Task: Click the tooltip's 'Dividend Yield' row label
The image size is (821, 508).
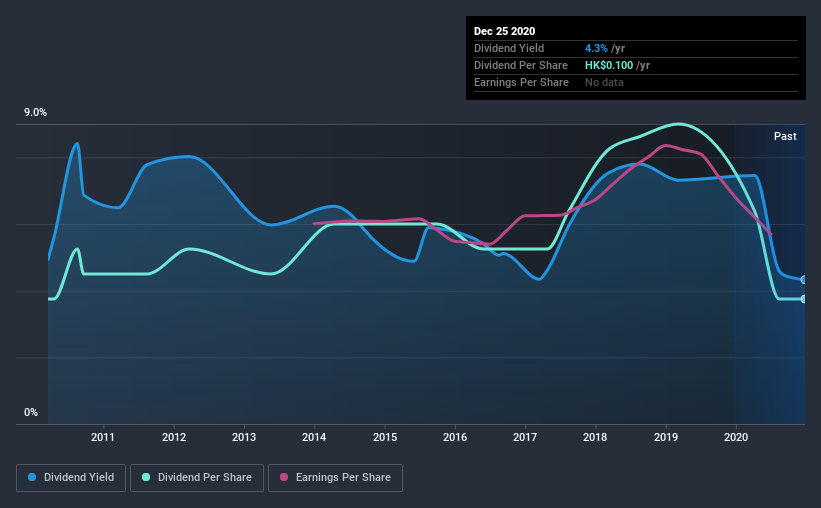Action: pos(509,48)
